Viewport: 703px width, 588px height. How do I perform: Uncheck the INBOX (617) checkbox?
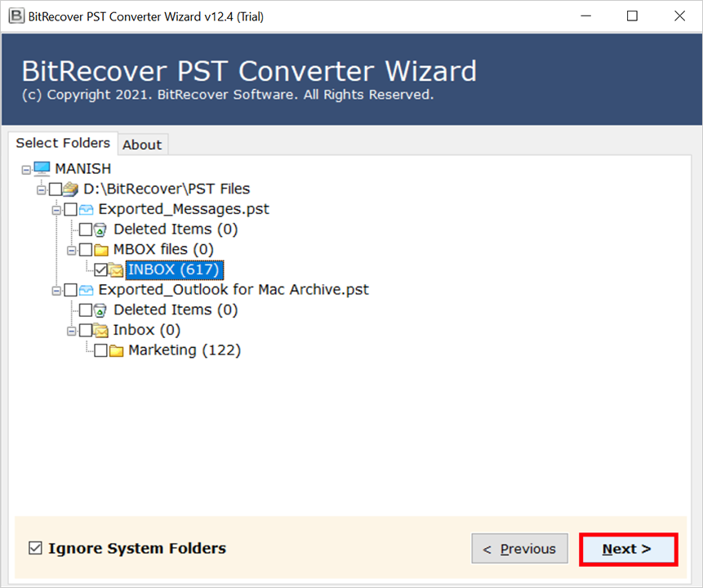tap(100, 269)
